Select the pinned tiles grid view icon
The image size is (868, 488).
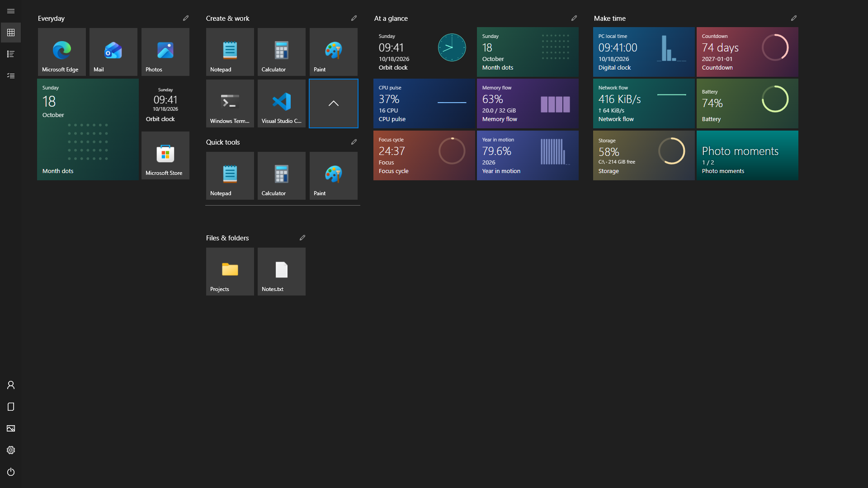tap(11, 33)
